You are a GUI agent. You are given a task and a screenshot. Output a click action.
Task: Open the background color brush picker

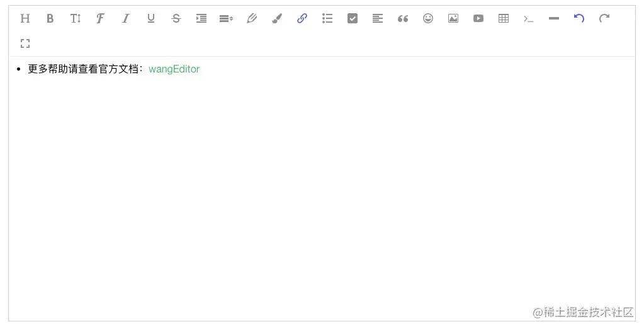[277, 18]
